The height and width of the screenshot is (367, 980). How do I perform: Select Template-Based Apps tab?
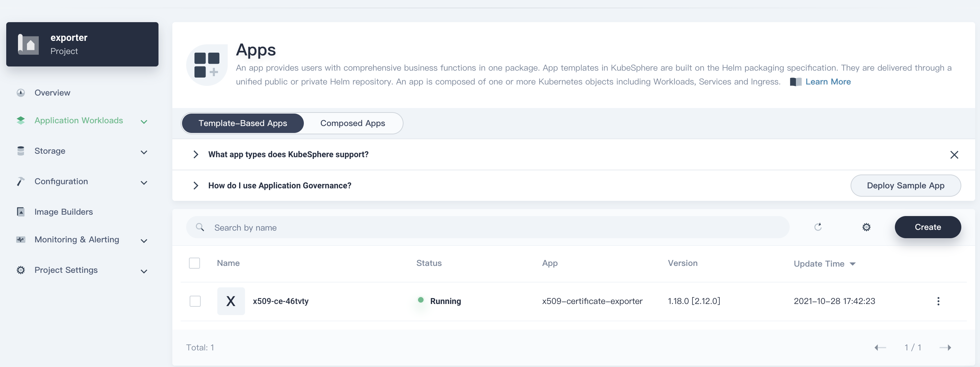click(243, 123)
